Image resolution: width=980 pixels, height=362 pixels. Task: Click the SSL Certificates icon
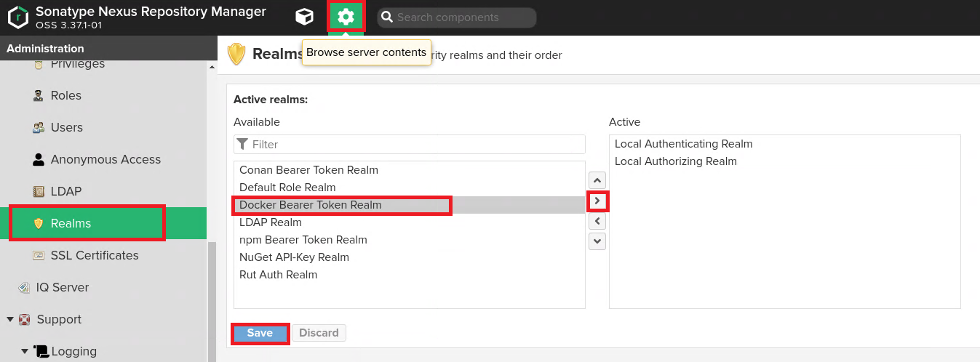(39, 256)
